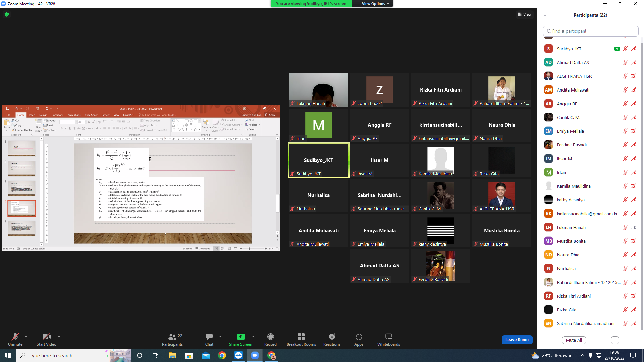Open the video options arrow beside Start Video
This screenshot has width=644, height=362.
tap(59, 337)
